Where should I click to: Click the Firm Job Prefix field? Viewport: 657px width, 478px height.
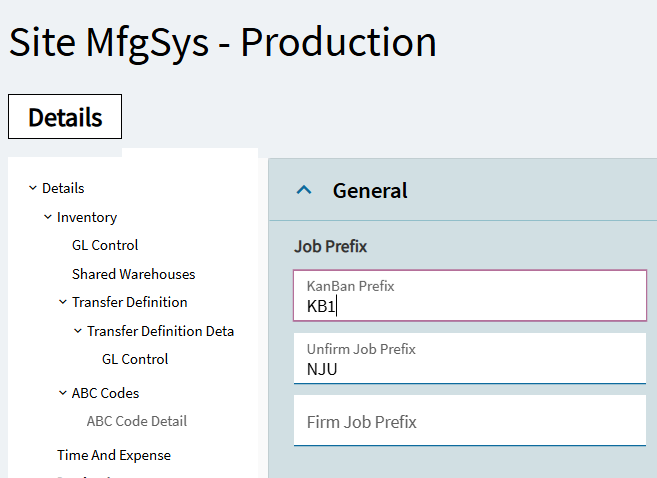coord(470,421)
